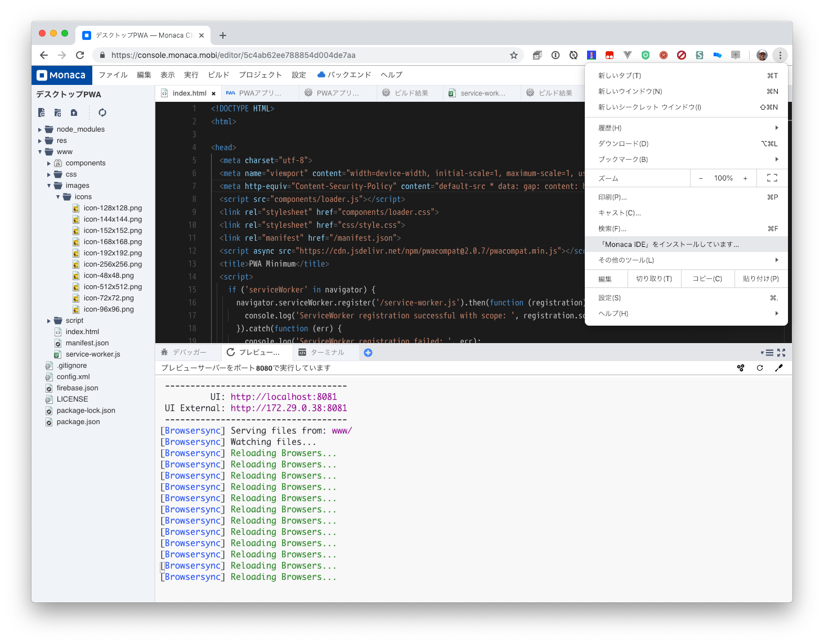
Task: Reload the page in Chrome
Action: 80,55
